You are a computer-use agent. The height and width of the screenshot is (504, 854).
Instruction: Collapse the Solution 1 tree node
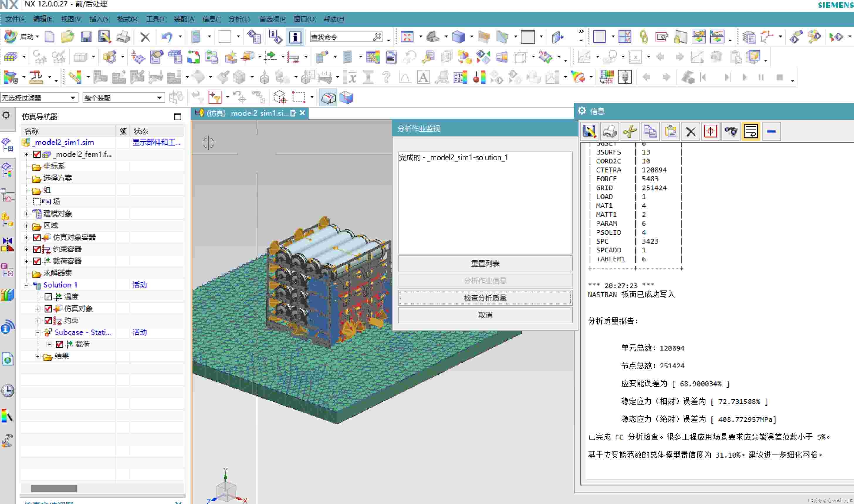(x=26, y=285)
